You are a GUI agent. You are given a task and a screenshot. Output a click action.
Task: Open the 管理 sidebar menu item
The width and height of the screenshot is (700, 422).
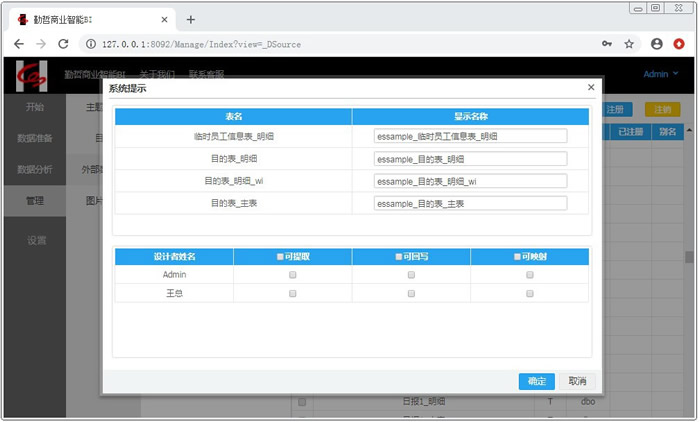pos(35,201)
